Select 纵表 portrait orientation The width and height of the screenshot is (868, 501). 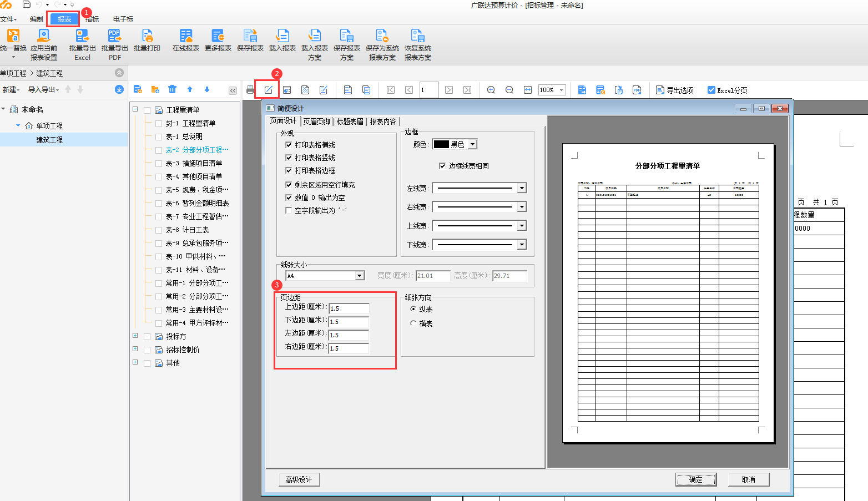413,309
